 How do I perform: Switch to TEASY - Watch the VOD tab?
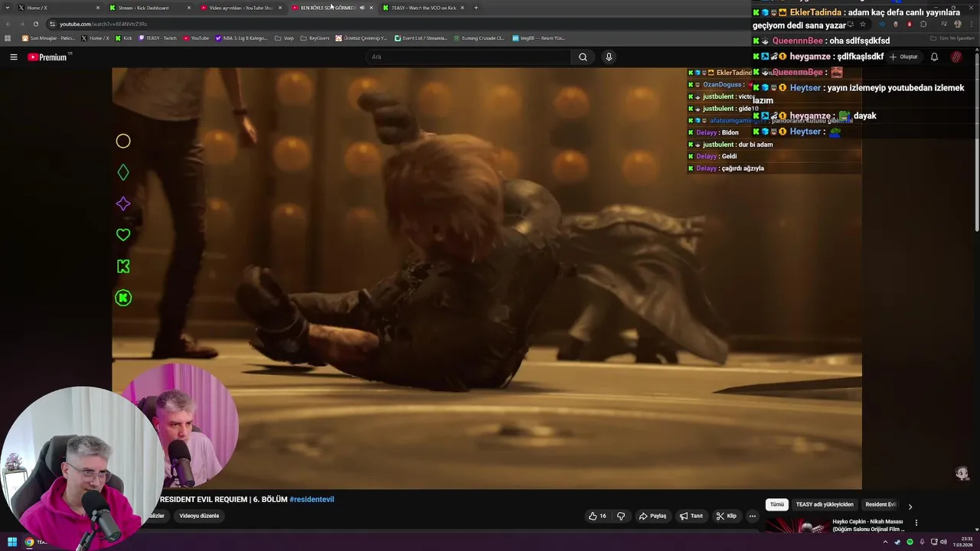coord(423,8)
